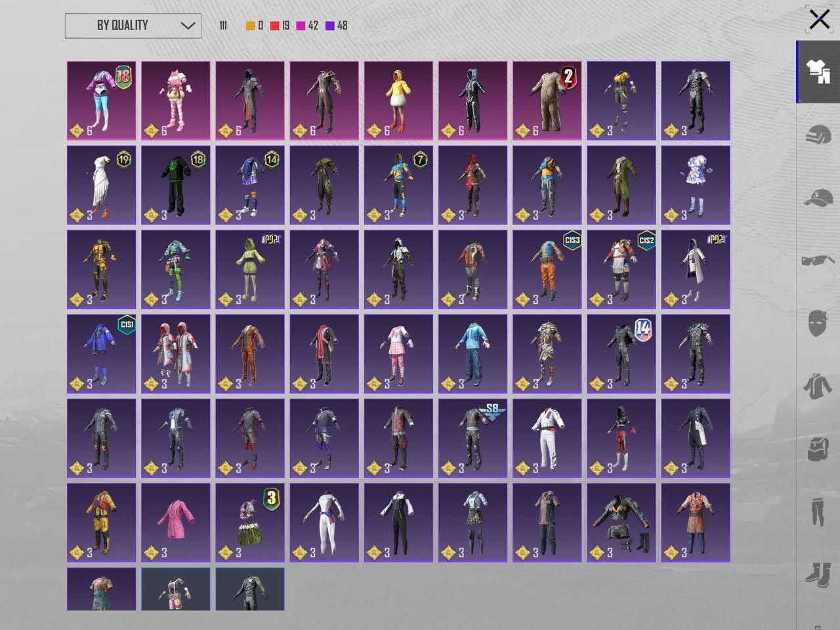Select the pink coat outfit thumbnail
This screenshot has height=630, width=840.
tap(176, 522)
